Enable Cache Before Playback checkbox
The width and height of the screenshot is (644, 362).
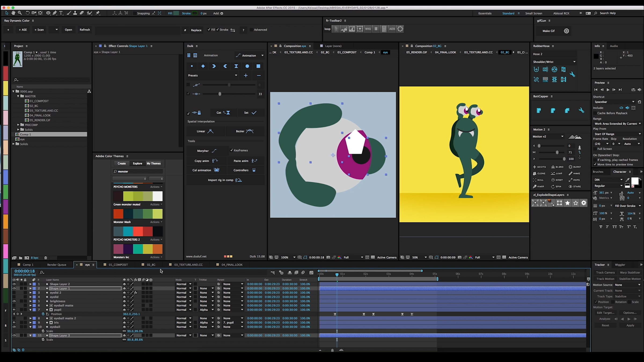pos(595,113)
